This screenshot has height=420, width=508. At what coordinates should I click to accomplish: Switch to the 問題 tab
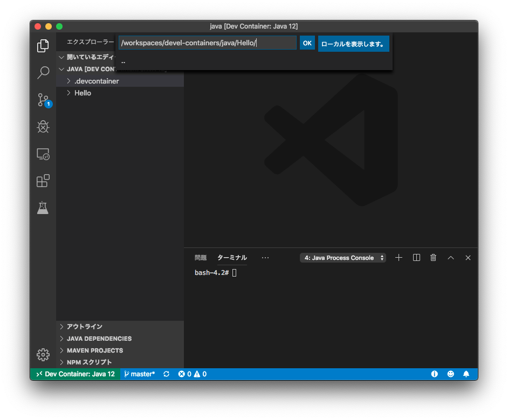coord(201,258)
